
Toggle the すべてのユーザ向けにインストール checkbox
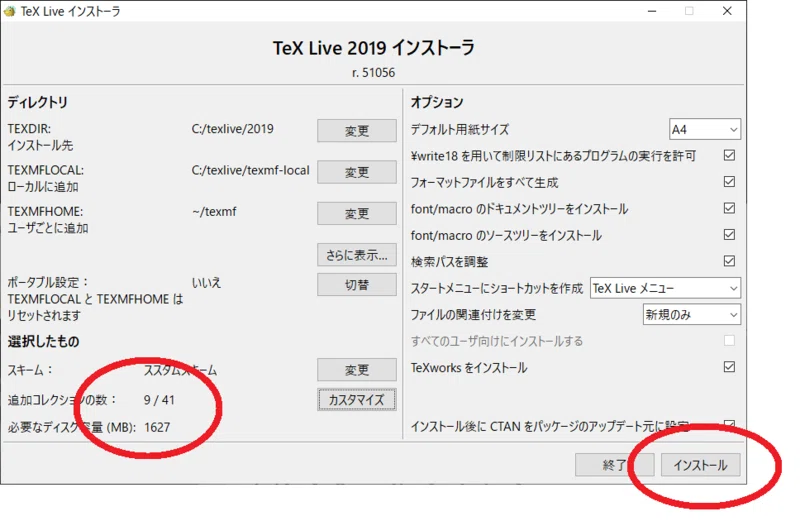point(730,340)
